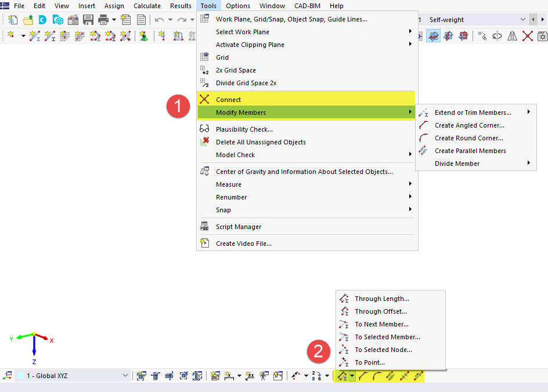Click the Print icon
Screen dimensions: 548x392
pos(103,19)
